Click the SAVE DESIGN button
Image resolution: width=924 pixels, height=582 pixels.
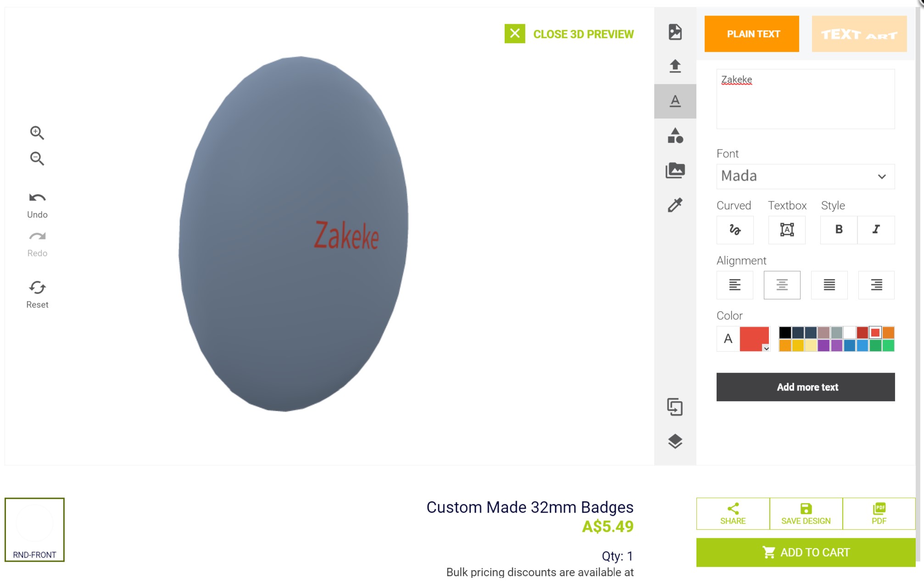(805, 514)
